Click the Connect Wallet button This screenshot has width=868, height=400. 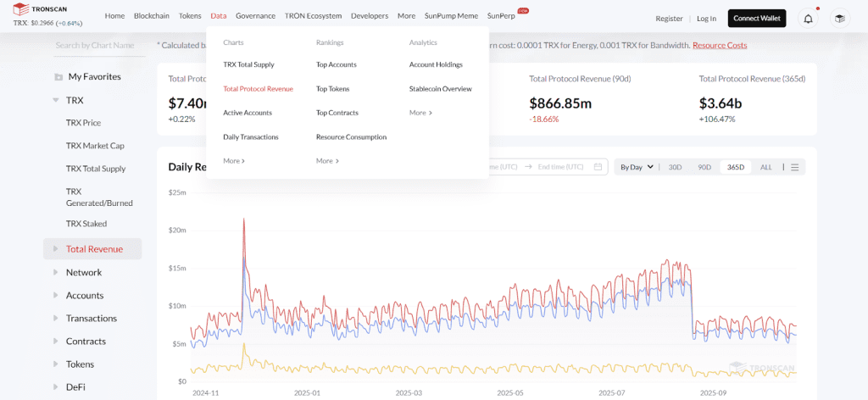coord(756,18)
